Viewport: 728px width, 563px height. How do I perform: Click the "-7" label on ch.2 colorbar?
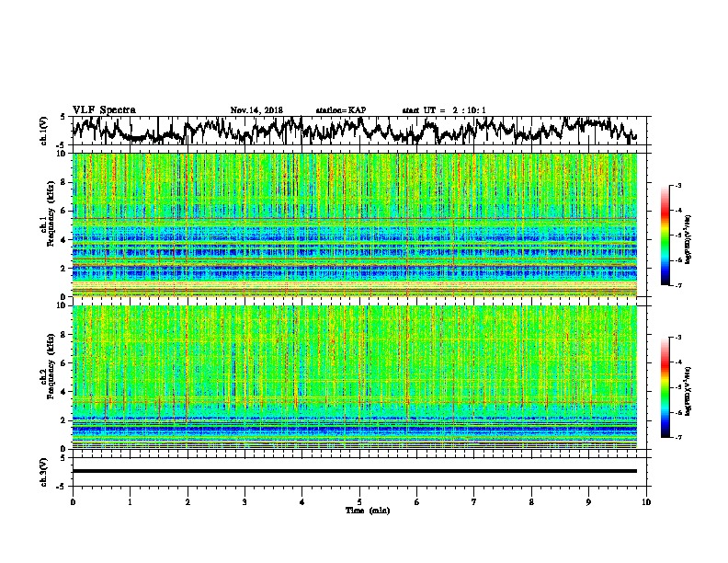click(678, 438)
